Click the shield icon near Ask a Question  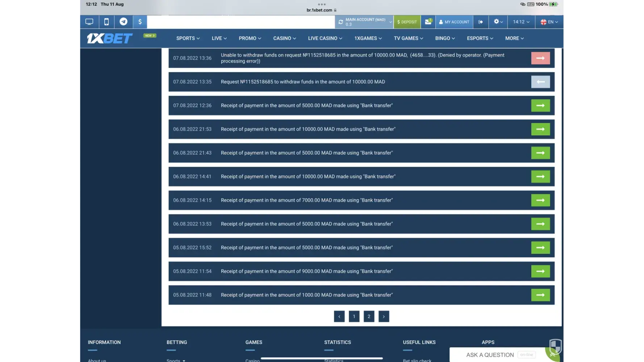pyautogui.click(x=555, y=346)
